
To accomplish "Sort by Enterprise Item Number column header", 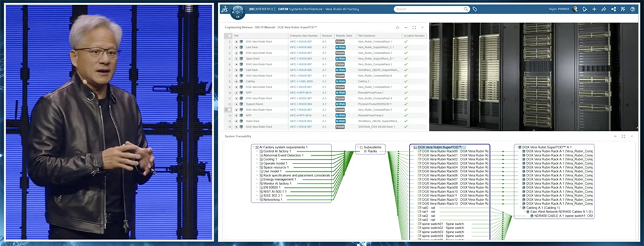I will (x=304, y=35).
